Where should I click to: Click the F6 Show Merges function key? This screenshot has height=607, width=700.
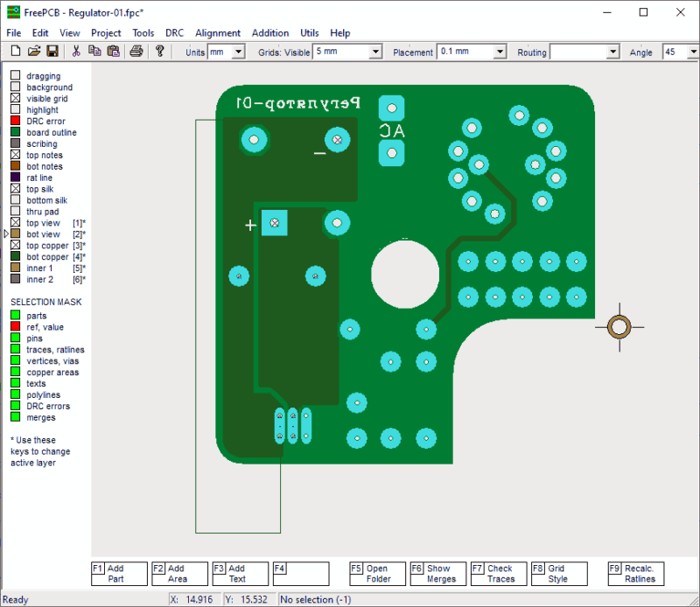click(438, 574)
